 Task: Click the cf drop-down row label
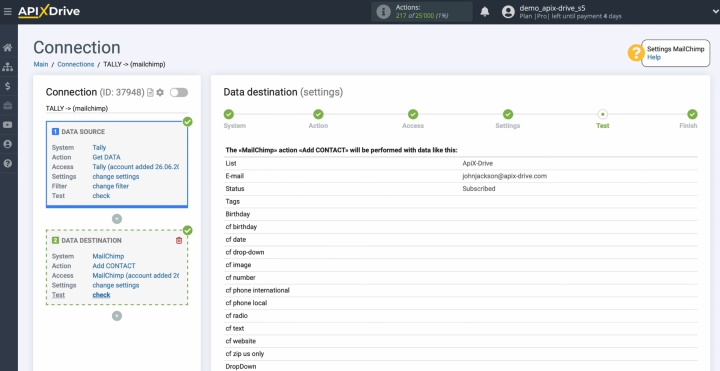tap(245, 252)
